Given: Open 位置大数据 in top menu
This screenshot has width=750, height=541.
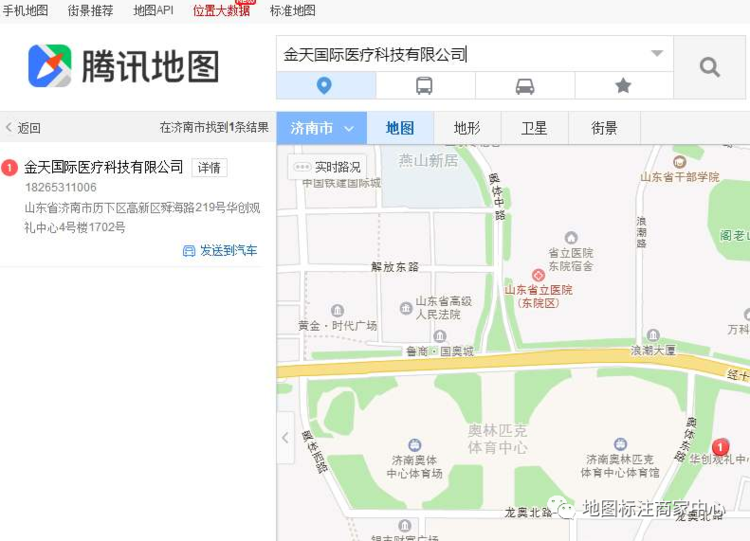Looking at the screenshot, I should pos(221,11).
